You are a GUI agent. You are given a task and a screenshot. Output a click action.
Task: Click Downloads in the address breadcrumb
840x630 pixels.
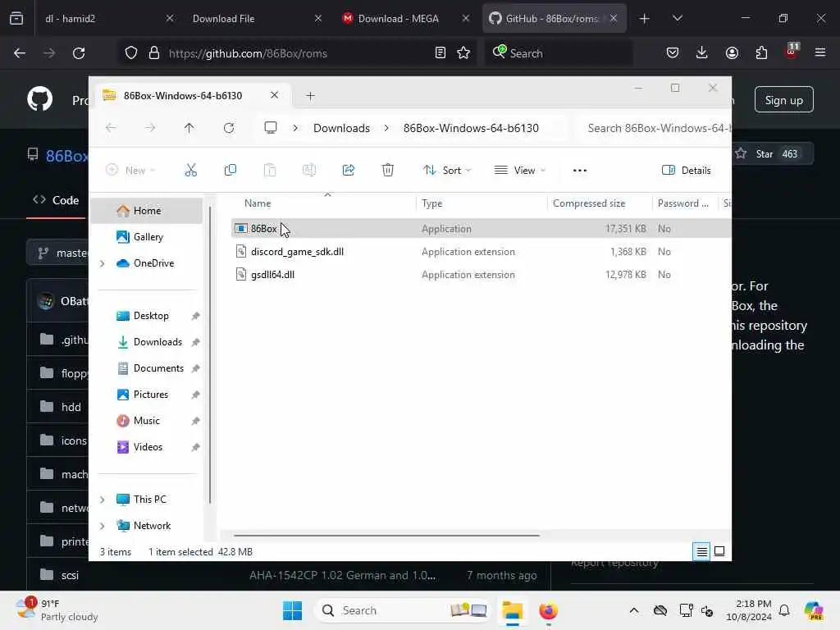tap(341, 128)
